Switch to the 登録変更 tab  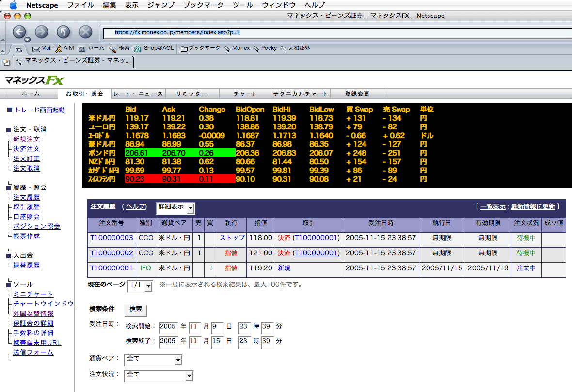click(x=357, y=94)
